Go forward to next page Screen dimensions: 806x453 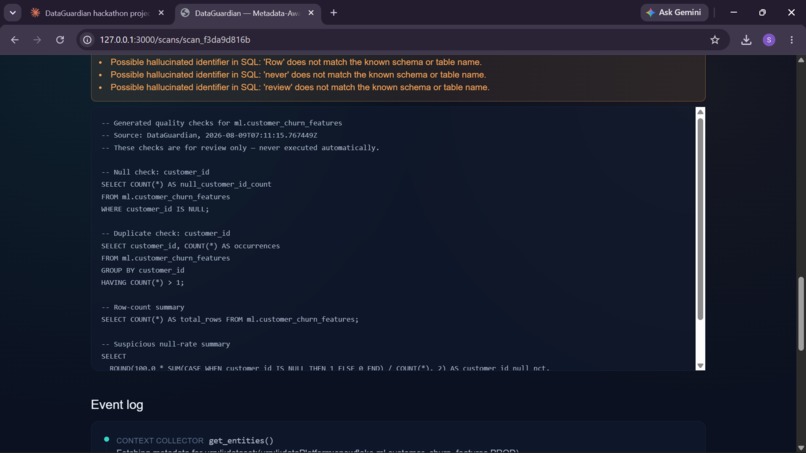coord(37,40)
